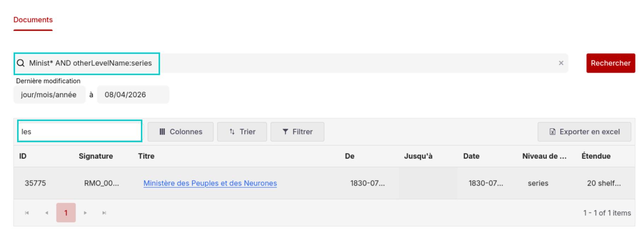Screen dimensions: 644x236
Task: Open Ministère des Peuples et des Neurones link
Action: point(210,183)
